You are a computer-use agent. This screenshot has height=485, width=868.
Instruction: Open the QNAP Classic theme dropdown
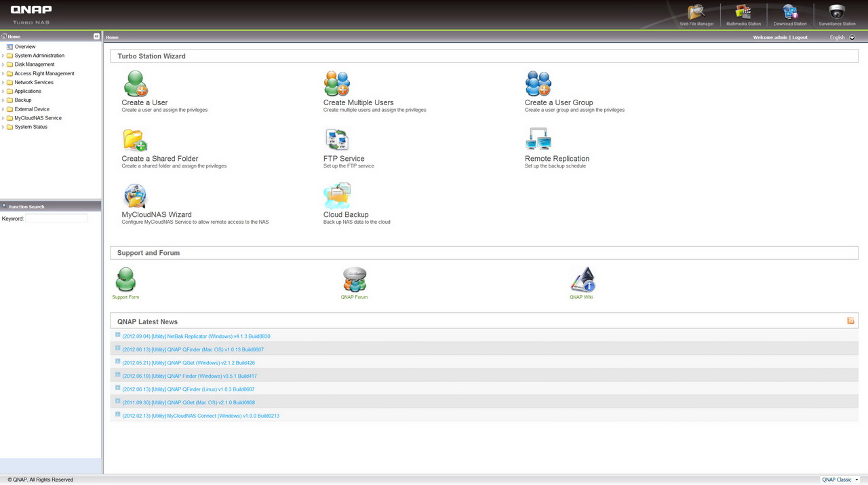[840, 480]
